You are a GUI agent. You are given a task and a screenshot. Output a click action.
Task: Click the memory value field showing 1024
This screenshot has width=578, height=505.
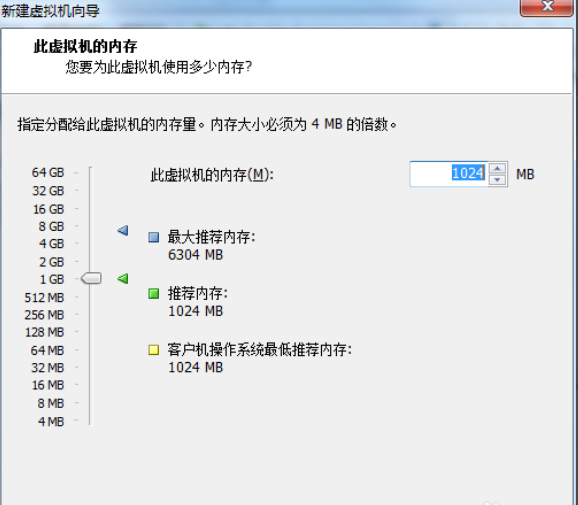pos(449,174)
